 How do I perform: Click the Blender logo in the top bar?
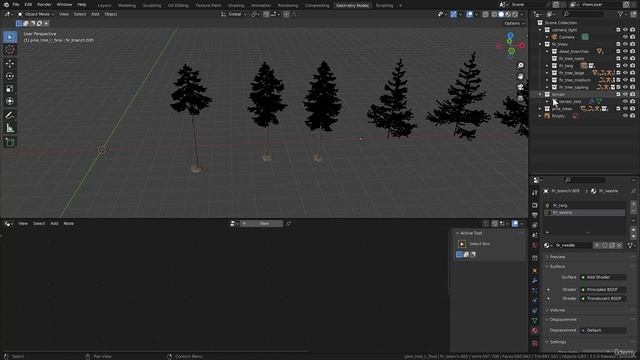6,4
